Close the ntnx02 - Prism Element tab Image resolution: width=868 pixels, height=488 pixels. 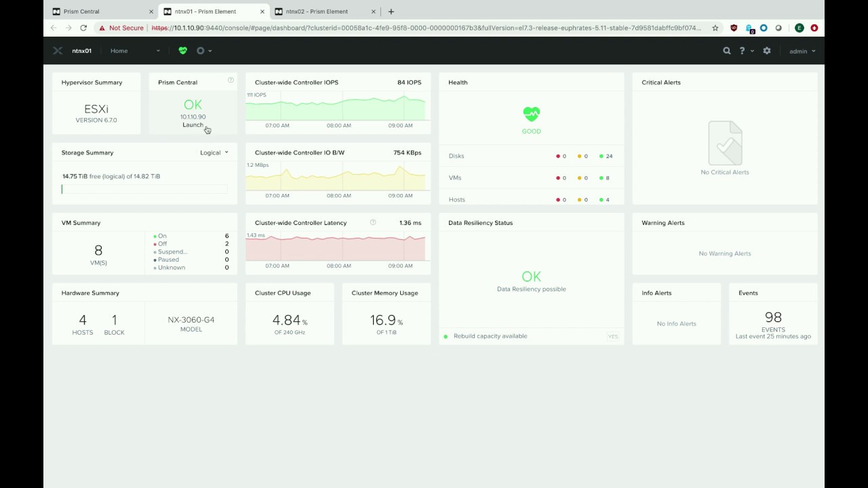pos(374,12)
